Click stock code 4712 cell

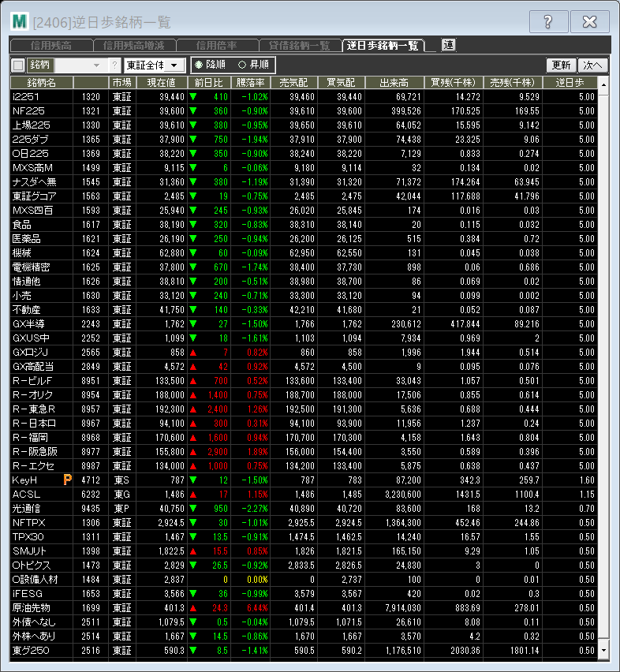91,480
